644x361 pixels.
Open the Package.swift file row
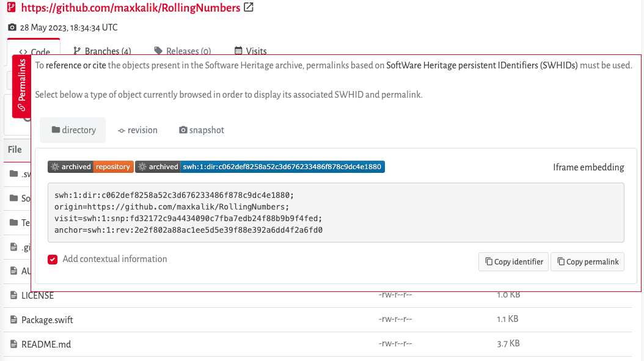[x=47, y=319]
